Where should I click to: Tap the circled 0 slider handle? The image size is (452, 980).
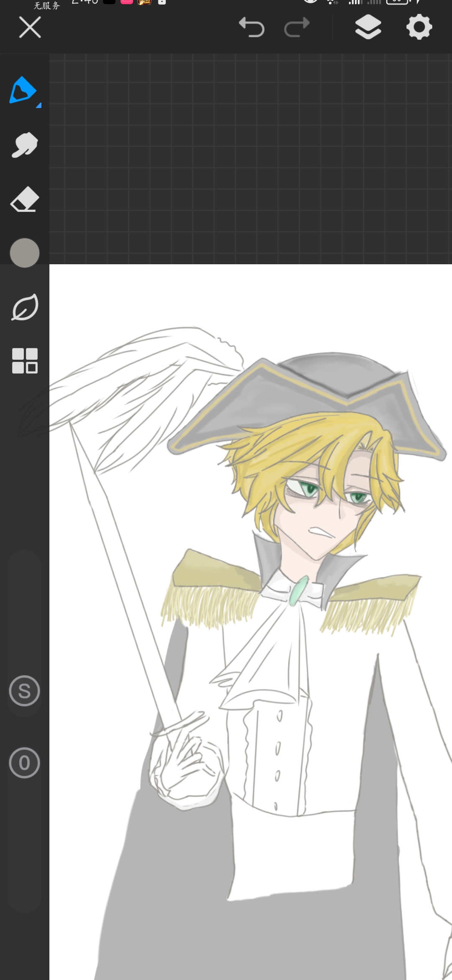(x=25, y=763)
